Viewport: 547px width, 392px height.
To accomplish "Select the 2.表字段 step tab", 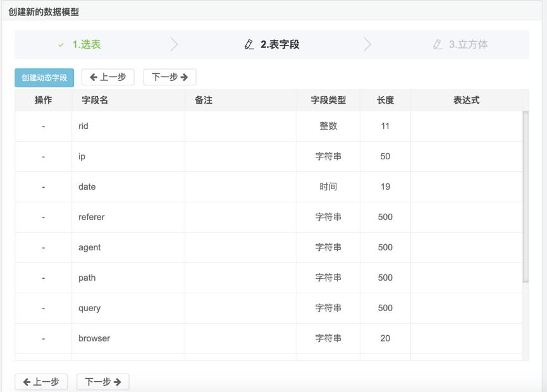I will 280,45.
